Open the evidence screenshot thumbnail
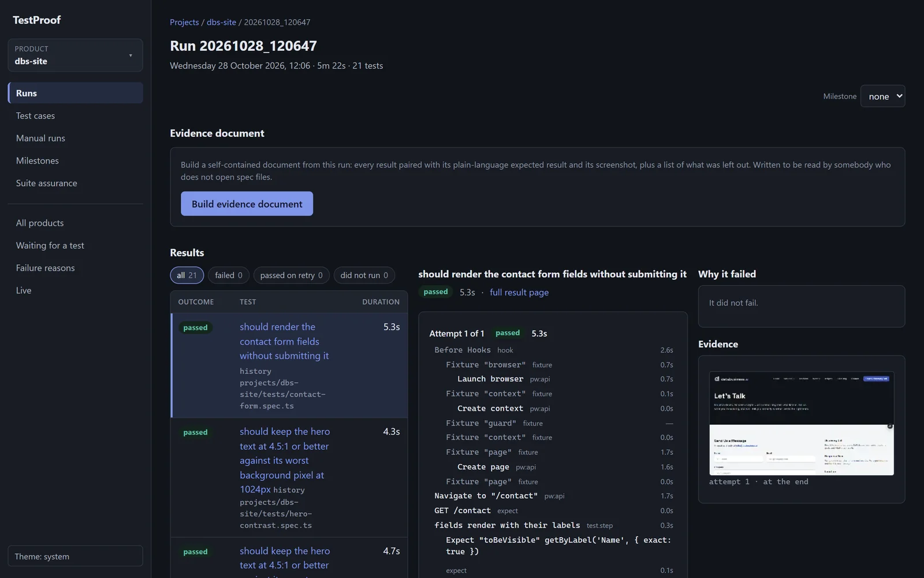Screen dimensions: 924x578 pyautogui.click(x=802, y=424)
